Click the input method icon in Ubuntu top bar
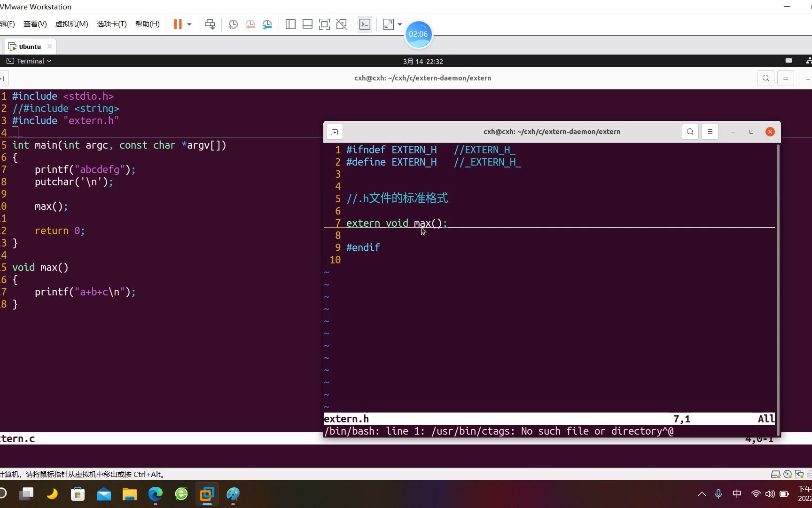The image size is (812, 508). 789,61
